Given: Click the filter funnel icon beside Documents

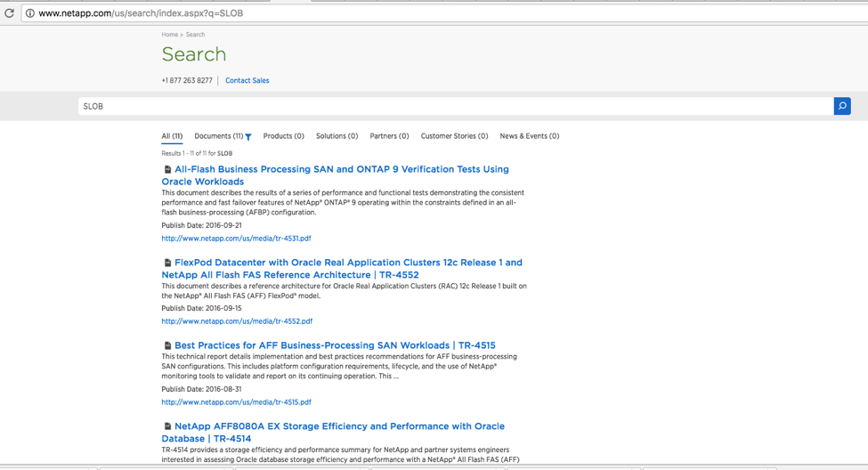Looking at the screenshot, I should click(x=248, y=137).
